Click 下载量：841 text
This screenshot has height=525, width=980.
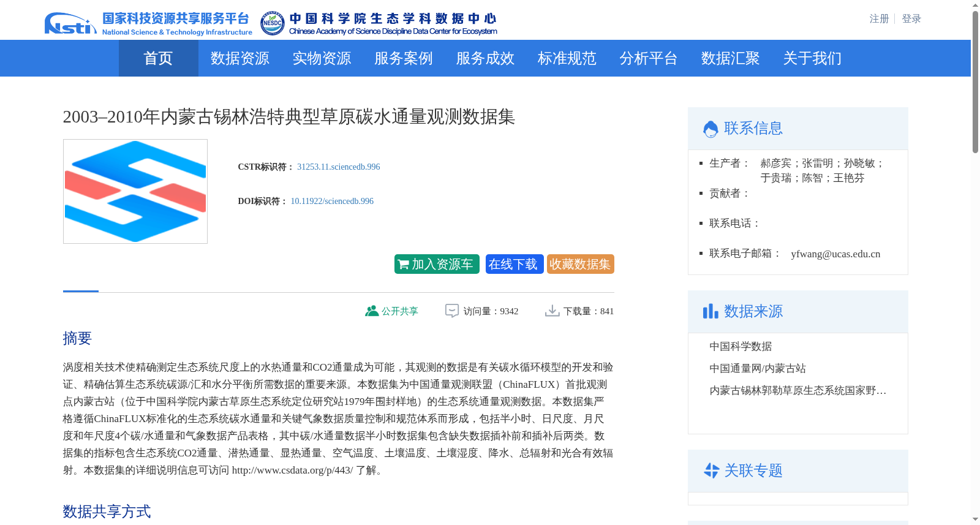[x=589, y=311]
